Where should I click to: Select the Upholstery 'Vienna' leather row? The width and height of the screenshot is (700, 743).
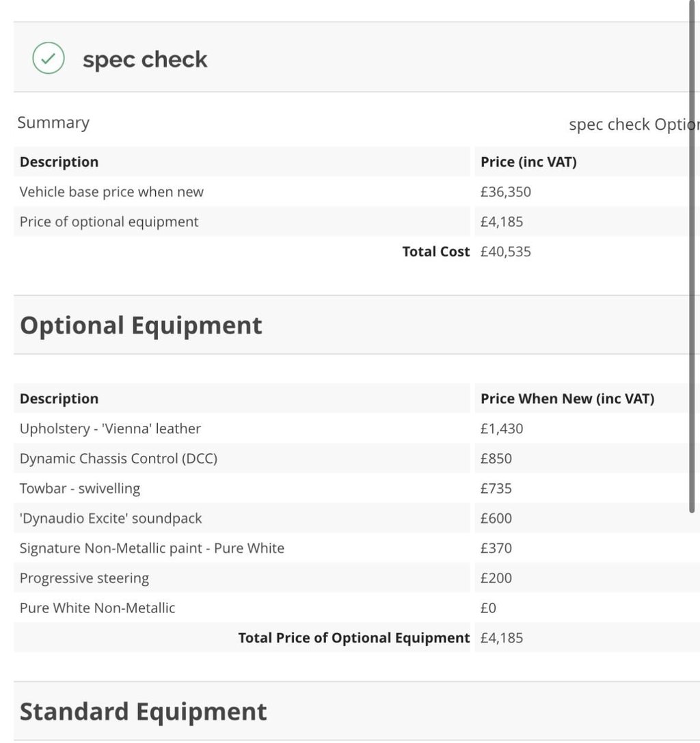point(110,429)
